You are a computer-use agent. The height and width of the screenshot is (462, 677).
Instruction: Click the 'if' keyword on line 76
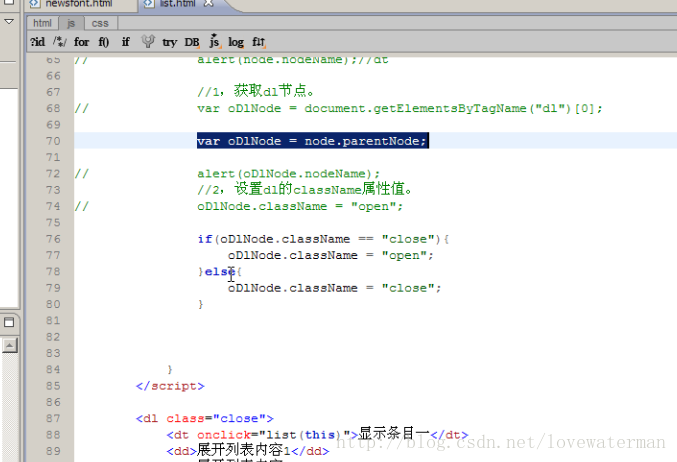(x=205, y=239)
